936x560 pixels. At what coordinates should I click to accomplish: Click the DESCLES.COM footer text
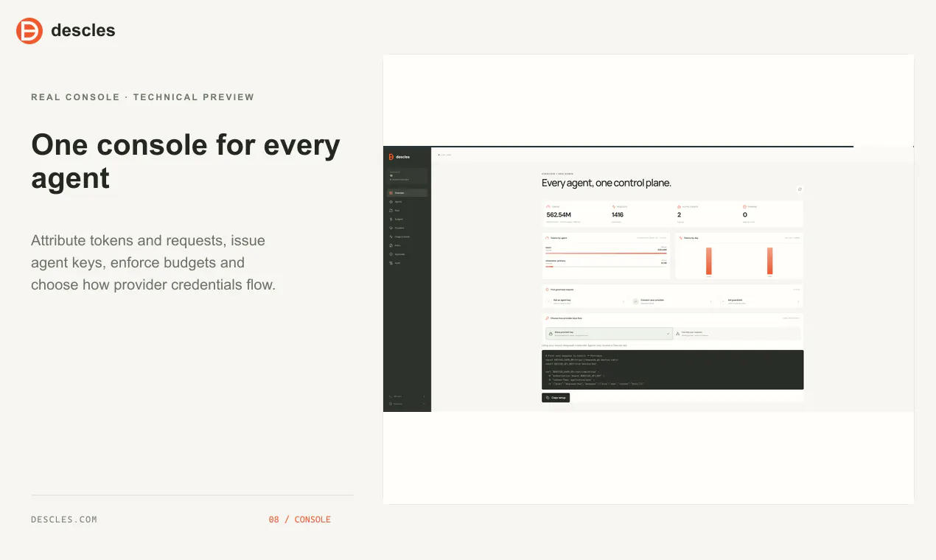(x=64, y=519)
